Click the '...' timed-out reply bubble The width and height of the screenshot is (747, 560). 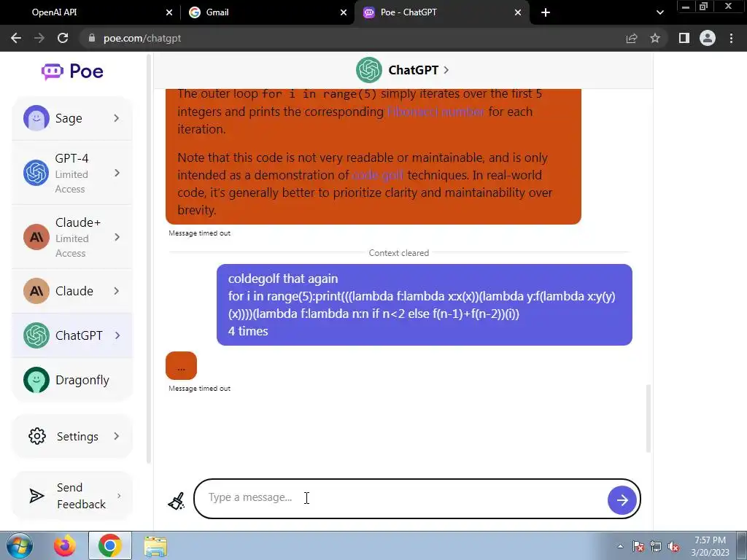181,366
